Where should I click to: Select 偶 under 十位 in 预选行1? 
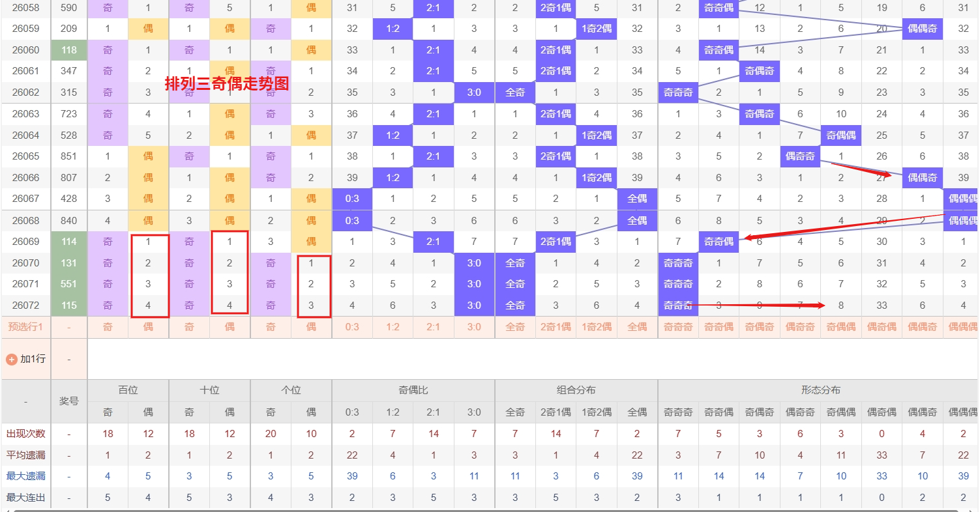tap(230, 326)
